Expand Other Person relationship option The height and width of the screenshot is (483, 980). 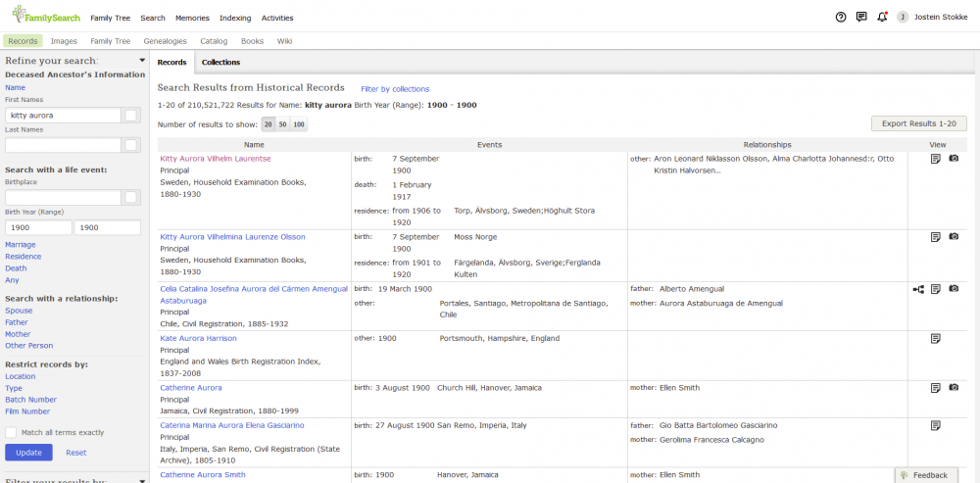tap(28, 346)
